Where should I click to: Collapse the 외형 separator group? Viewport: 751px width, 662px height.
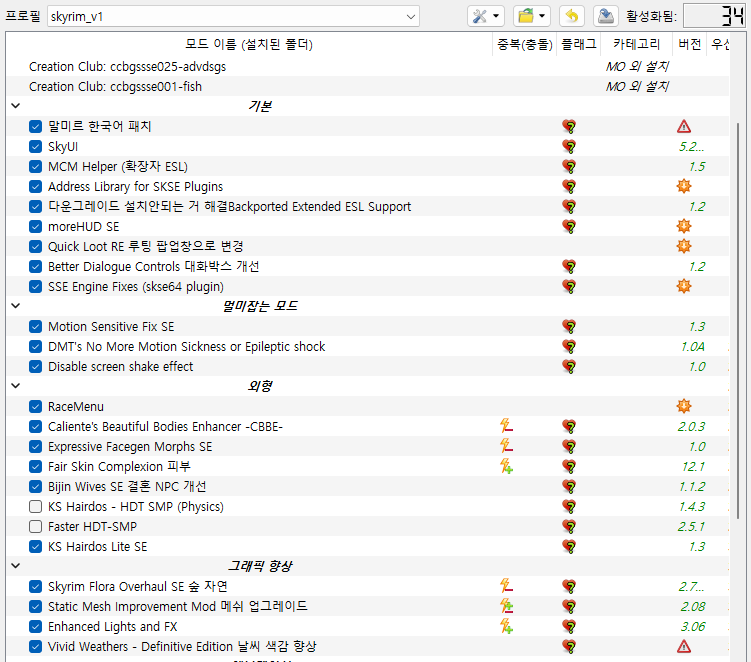[x=15, y=386]
